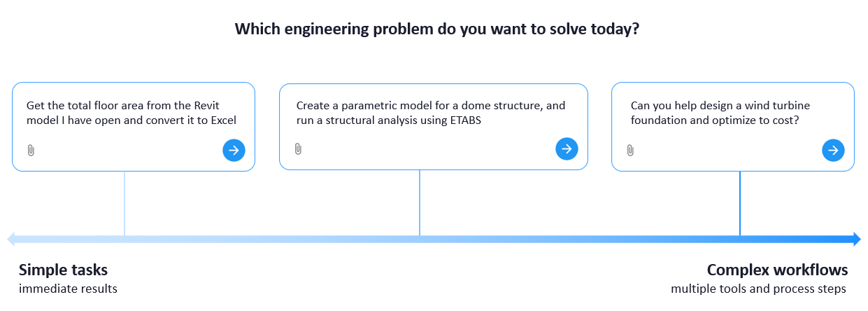Screen dimensions: 868x311
Task: Select the wind turbine foundation prompt text
Action: [x=715, y=113]
